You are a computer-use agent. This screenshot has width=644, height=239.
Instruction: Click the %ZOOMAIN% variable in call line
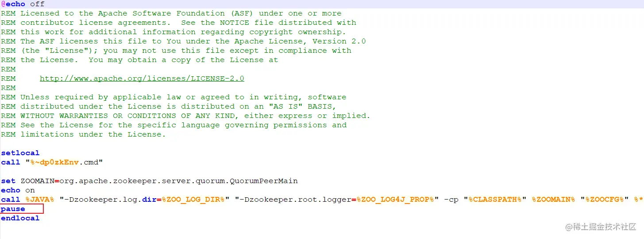(553, 200)
